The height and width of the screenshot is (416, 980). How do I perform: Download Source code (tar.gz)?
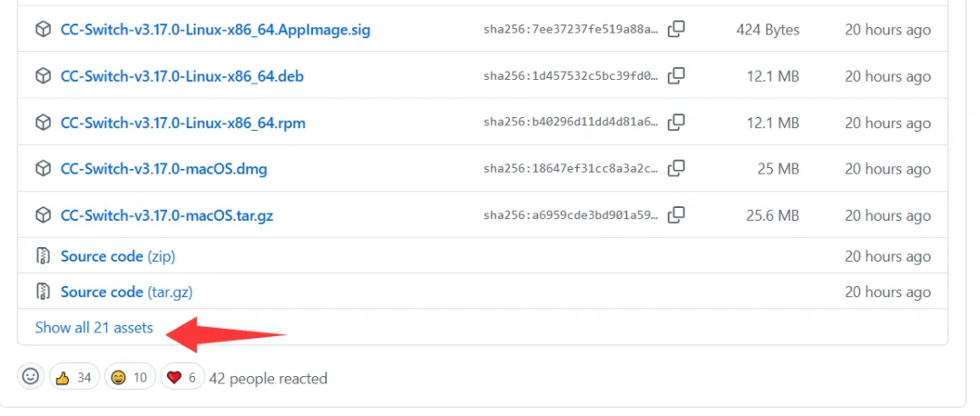click(x=126, y=292)
